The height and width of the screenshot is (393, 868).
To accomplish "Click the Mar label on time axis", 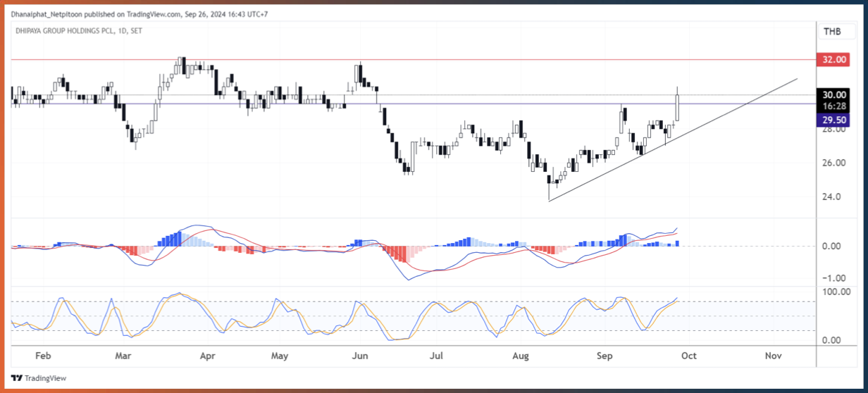I will [x=123, y=356].
